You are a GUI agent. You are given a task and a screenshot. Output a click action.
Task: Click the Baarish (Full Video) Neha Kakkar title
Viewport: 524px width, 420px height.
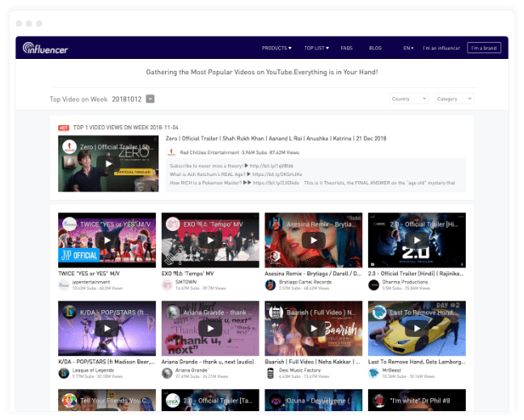(x=312, y=362)
